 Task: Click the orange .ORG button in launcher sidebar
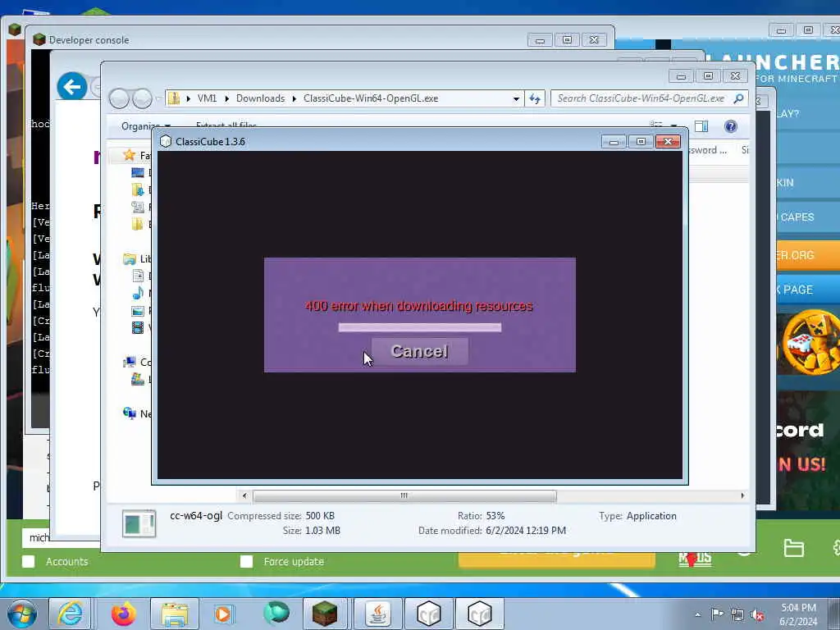[x=808, y=255]
